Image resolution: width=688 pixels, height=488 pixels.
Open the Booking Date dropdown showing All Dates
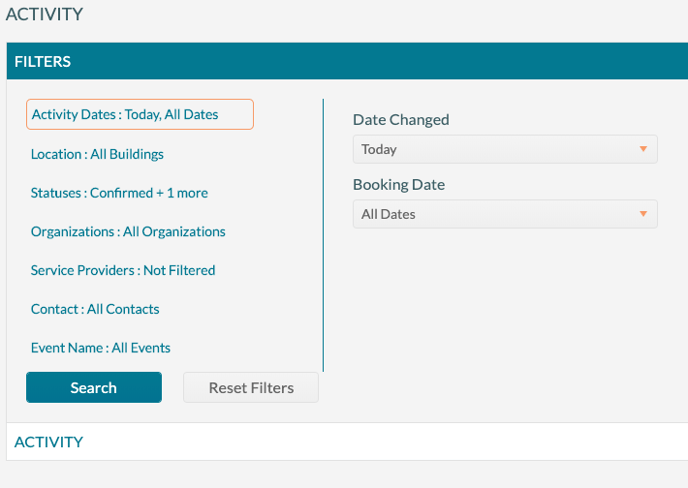pyautogui.click(x=505, y=214)
